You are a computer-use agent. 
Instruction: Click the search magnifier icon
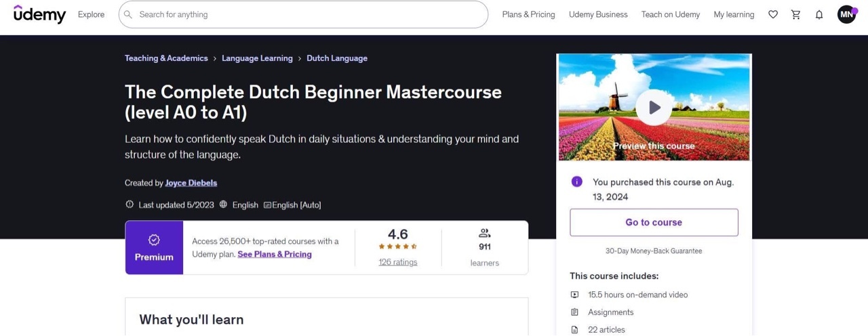[x=127, y=14]
